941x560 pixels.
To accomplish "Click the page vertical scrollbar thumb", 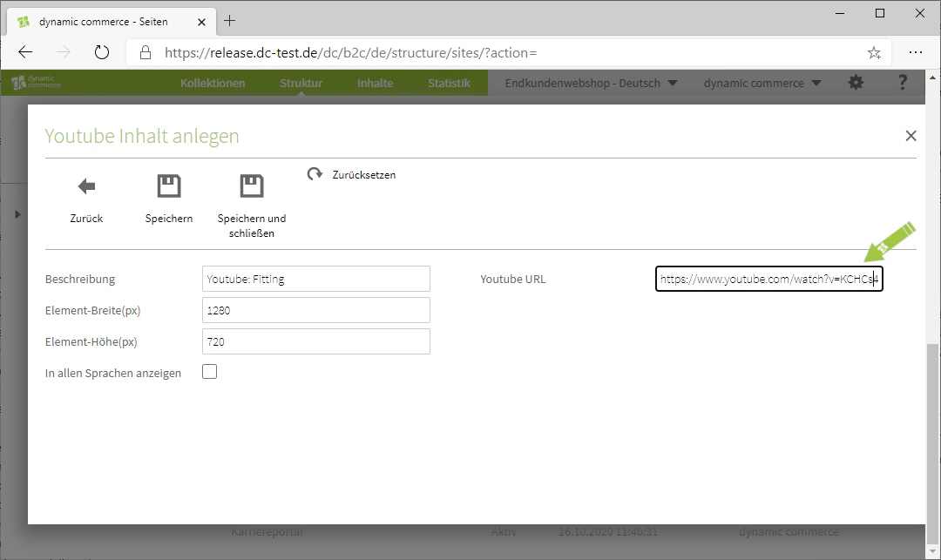I will click(932, 442).
